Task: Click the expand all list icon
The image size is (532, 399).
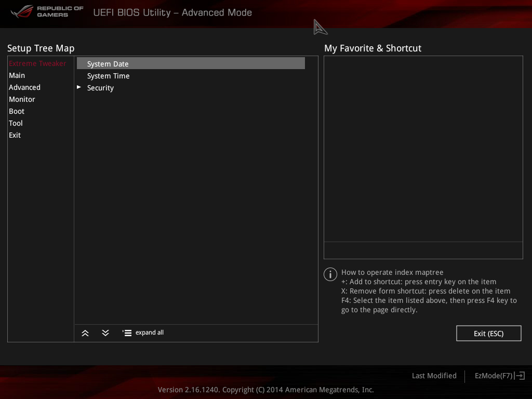Action: (127, 333)
